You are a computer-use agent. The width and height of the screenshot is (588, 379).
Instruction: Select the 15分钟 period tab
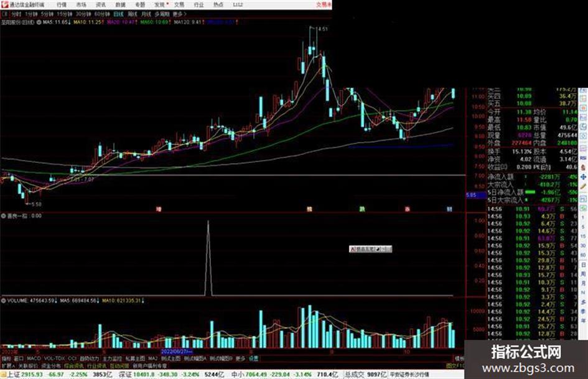click(65, 14)
